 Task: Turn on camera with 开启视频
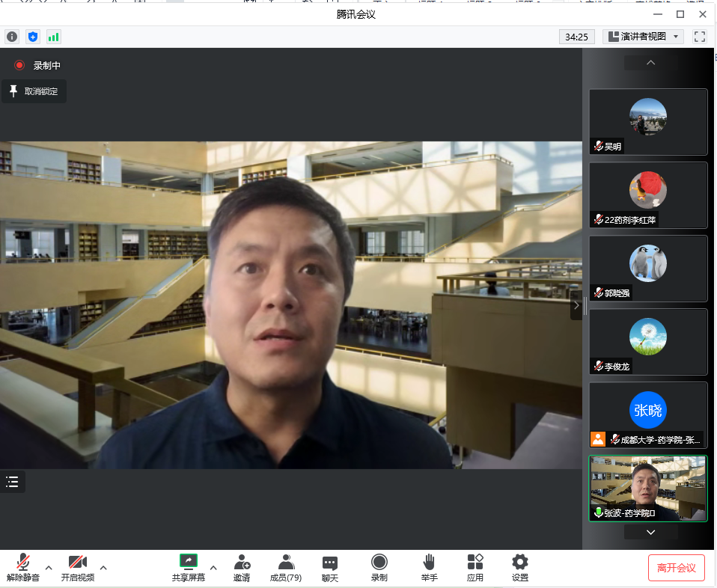click(x=78, y=568)
